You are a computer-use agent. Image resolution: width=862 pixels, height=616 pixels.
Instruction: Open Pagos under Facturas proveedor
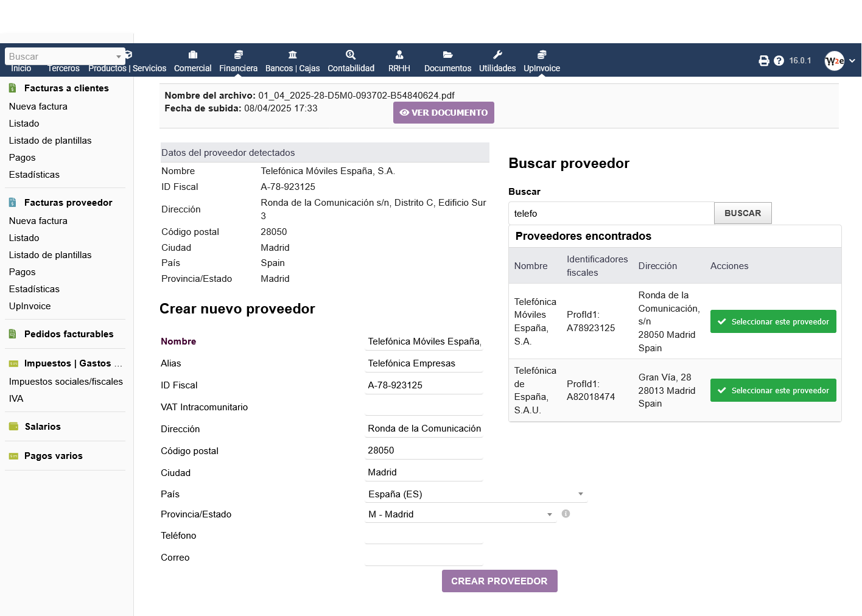[x=23, y=271]
